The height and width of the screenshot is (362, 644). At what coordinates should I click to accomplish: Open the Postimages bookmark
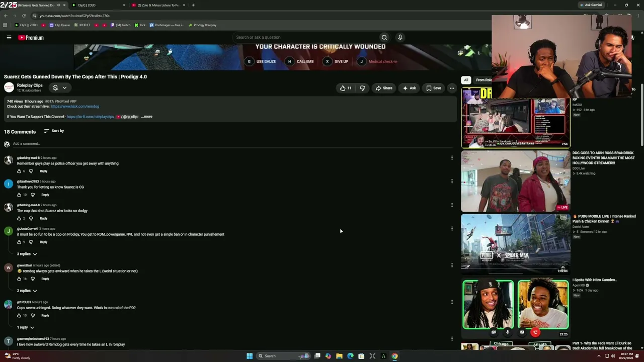(167, 25)
